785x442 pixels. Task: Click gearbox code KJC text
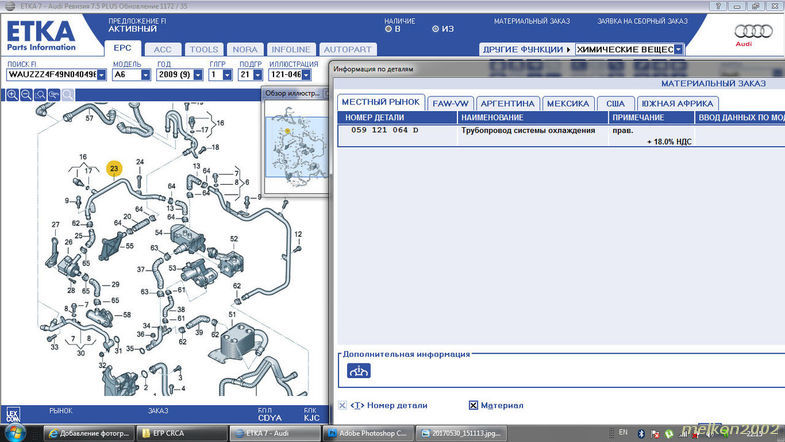311,417
